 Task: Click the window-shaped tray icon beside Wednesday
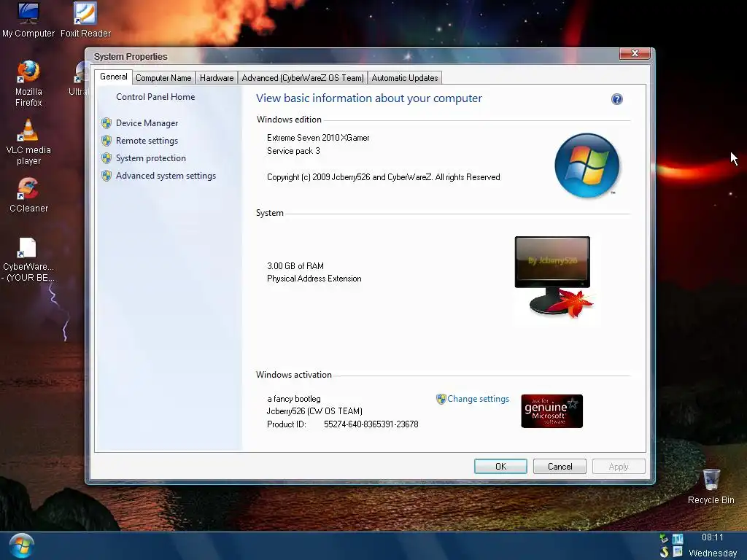[x=678, y=553]
